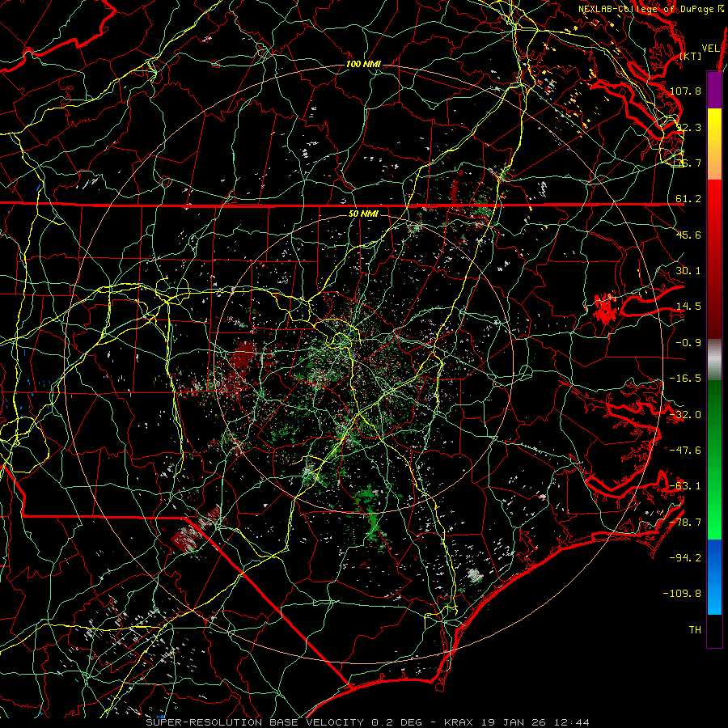Image resolution: width=728 pixels, height=728 pixels.
Task: Select the -16.5 legend value
Action: pos(685,379)
